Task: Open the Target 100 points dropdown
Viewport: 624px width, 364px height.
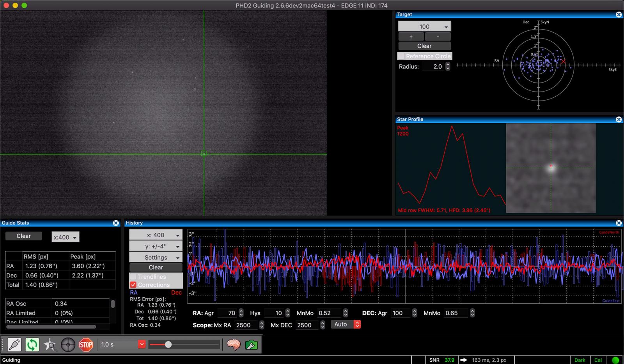Action: click(x=424, y=27)
